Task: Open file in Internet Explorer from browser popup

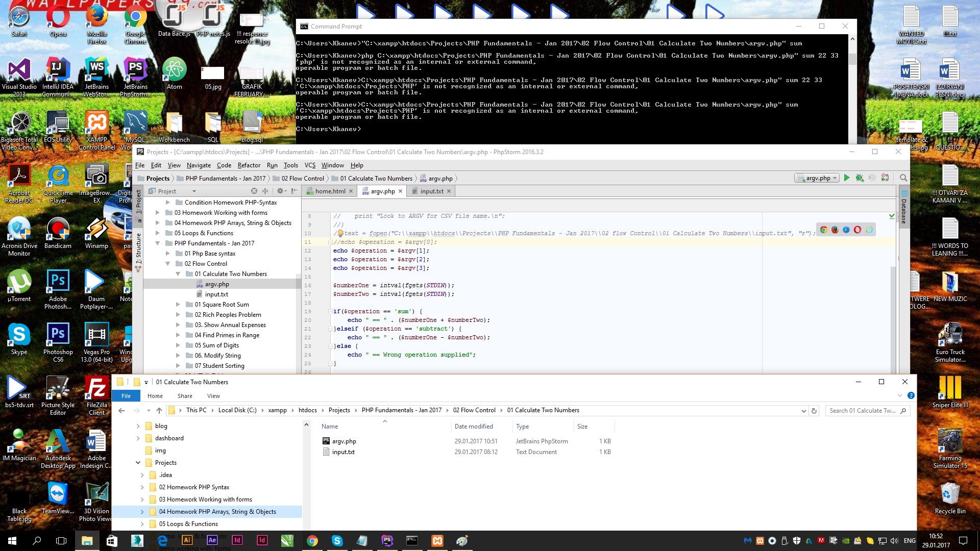Action: [869, 230]
